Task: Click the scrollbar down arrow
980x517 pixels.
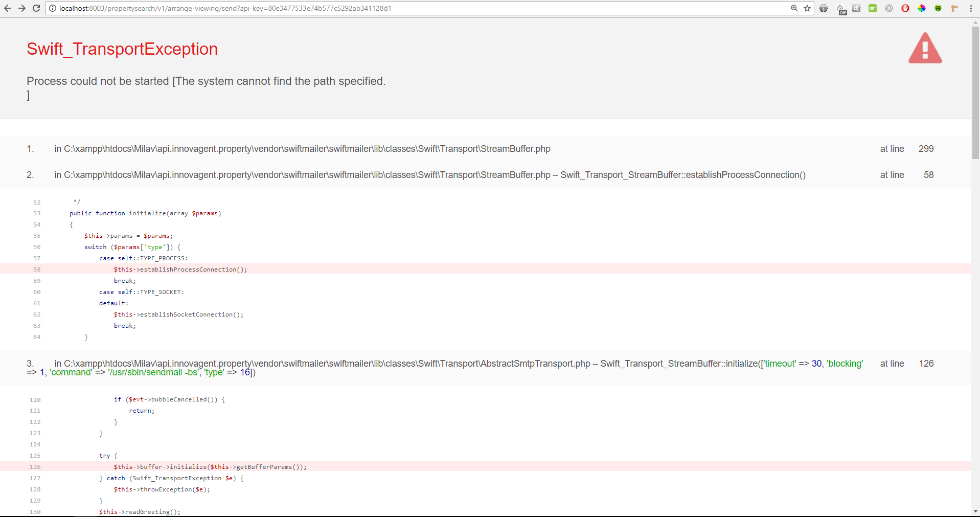Action: click(975, 511)
